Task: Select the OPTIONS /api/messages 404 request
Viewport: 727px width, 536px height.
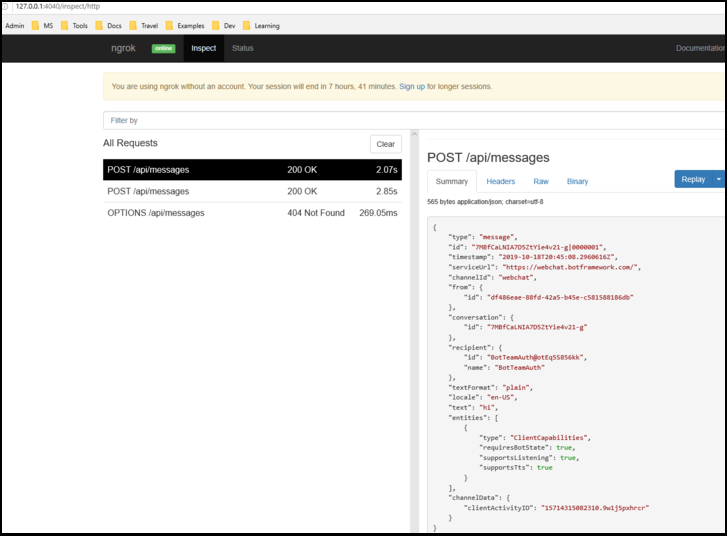Action: click(252, 213)
